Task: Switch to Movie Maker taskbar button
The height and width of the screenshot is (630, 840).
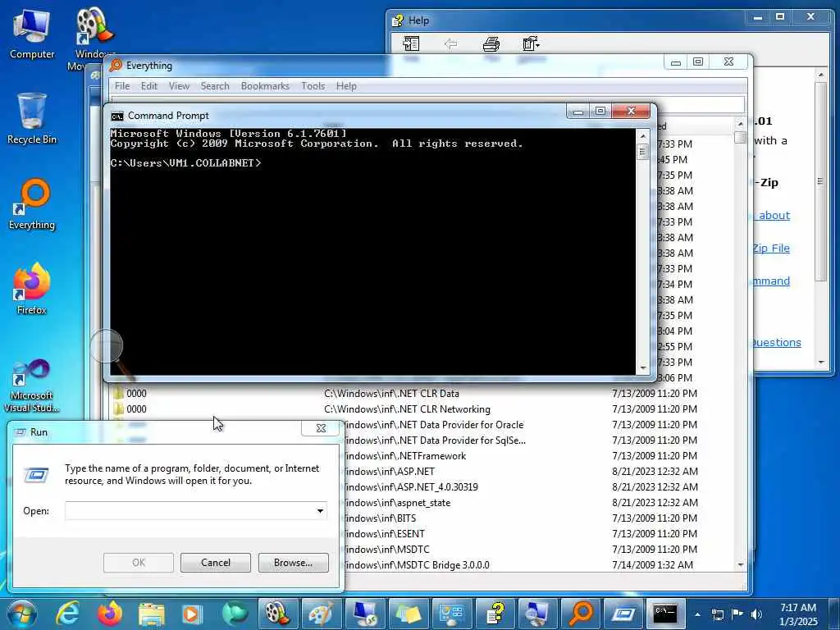Action: pyautogui.click(x=277, y=614)
